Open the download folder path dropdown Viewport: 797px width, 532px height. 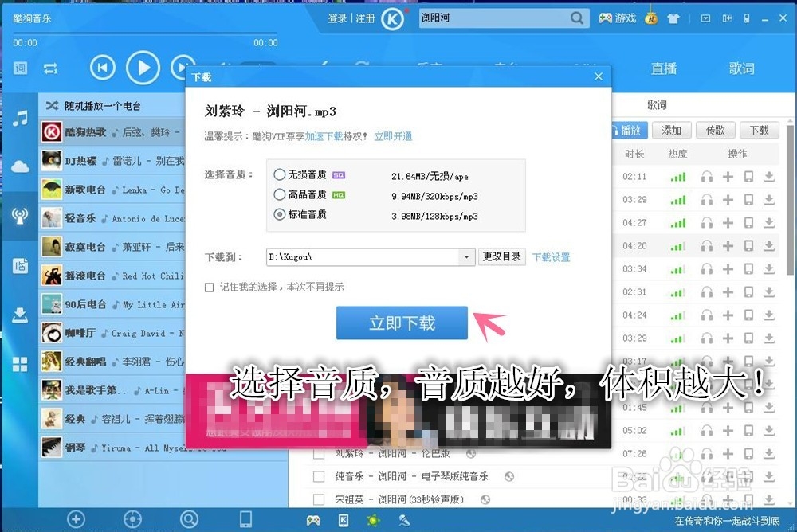click(x=465, y=256)
